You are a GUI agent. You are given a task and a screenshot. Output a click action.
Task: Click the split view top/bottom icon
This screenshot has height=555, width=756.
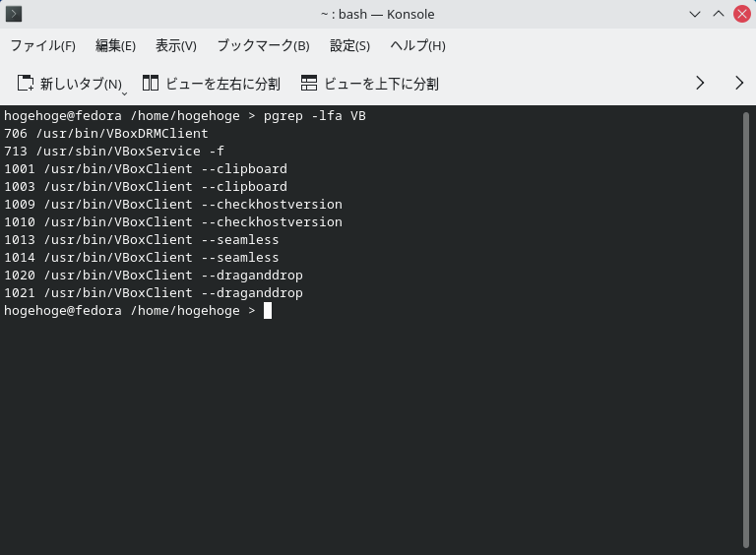[x=309, y=83]
